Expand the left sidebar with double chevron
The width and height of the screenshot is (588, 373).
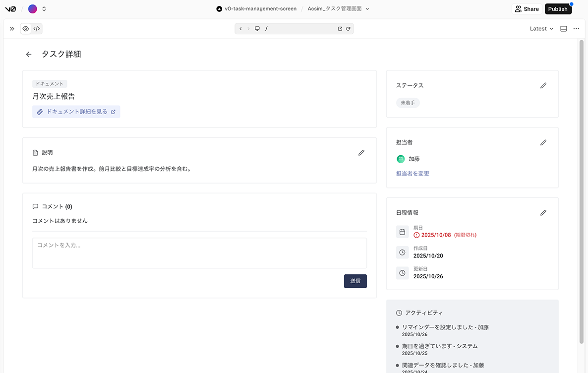pos(12,29)
